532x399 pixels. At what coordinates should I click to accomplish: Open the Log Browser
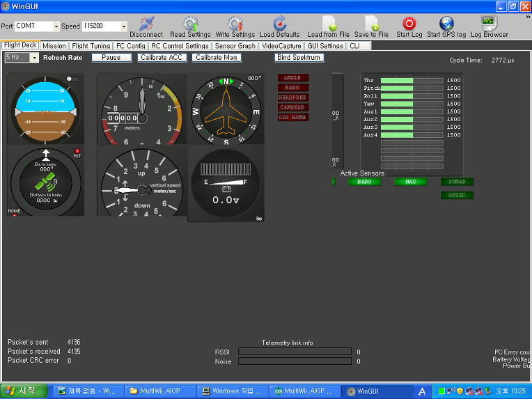click(489, 24)
